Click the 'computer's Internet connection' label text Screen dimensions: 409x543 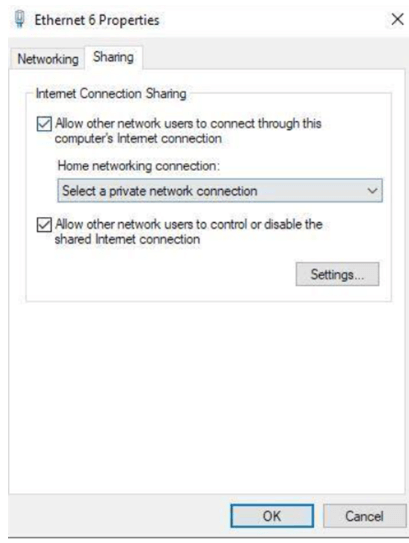(x=138, y=139)
